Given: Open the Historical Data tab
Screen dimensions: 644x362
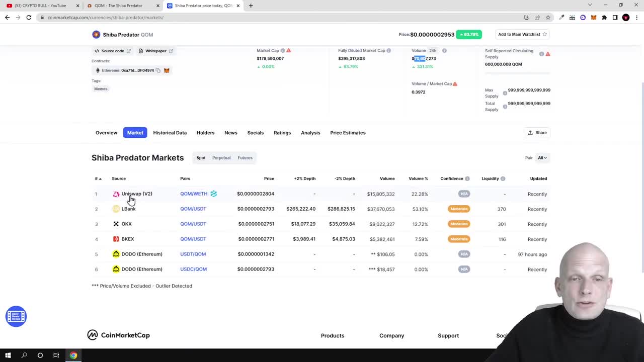Looking at the screenshot, I should 170,133.
